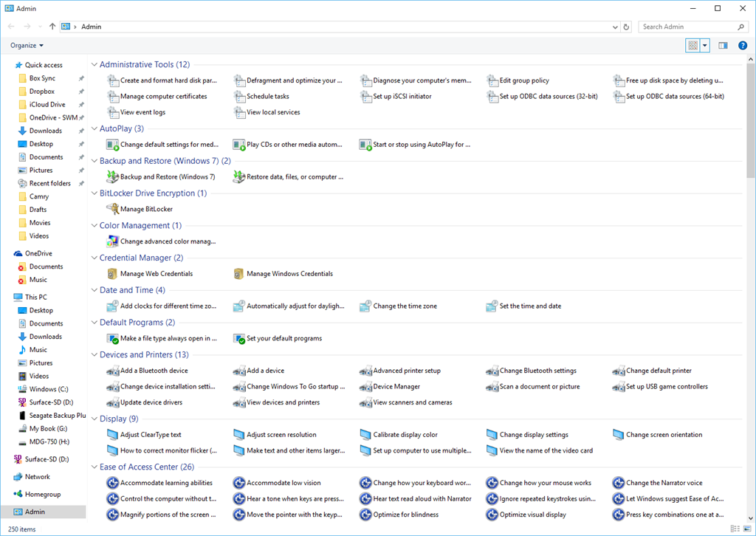
Task: Open Adjust ClearType text
Action: tap(150, 435)
